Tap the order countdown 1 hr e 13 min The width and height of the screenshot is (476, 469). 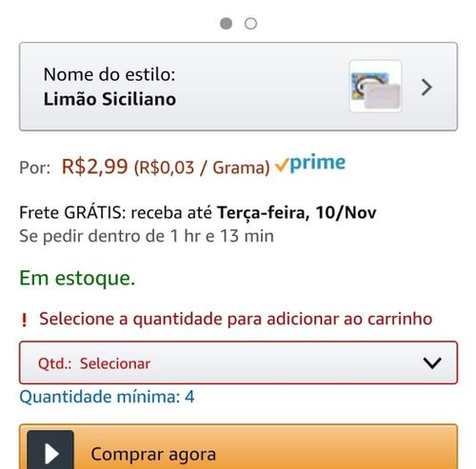(222, 236)
